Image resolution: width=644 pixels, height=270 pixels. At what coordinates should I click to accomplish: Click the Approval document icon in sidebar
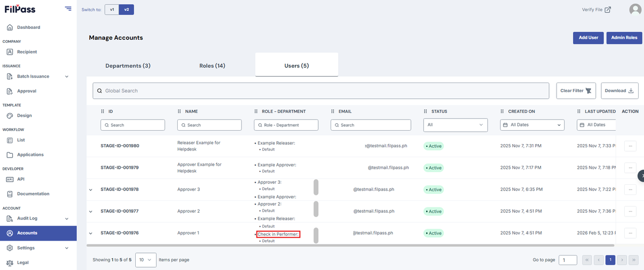click(10, 91)
